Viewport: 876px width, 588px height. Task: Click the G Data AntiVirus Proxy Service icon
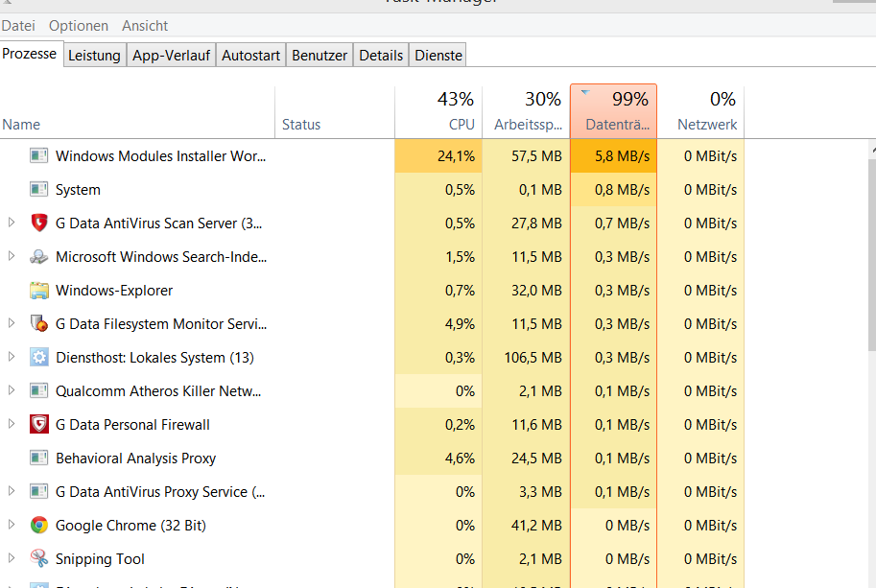point(38,491)
